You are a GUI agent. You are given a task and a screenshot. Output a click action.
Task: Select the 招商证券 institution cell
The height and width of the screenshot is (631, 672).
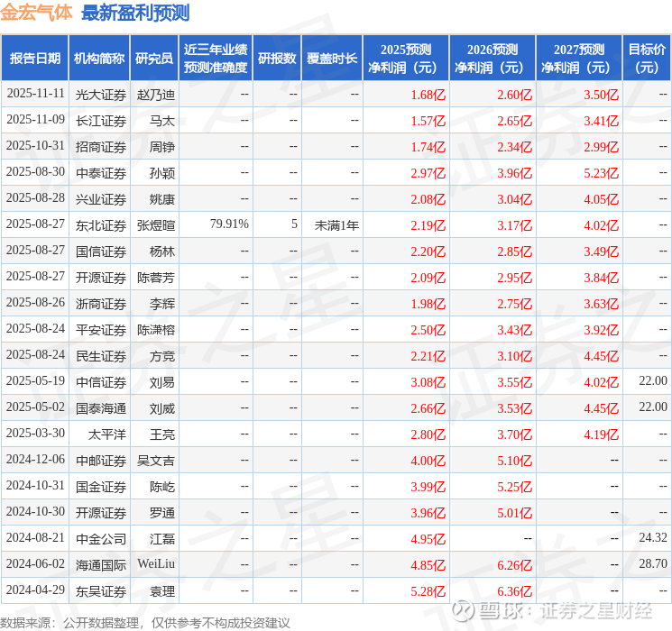pyautogui.click(x=101, y=147)
